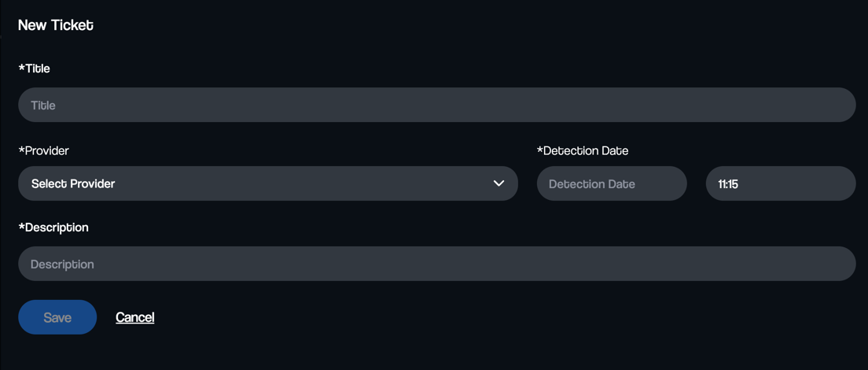Click the chevron arrow in Provider dropdown
868x370 pixels.
coord(498,183)
